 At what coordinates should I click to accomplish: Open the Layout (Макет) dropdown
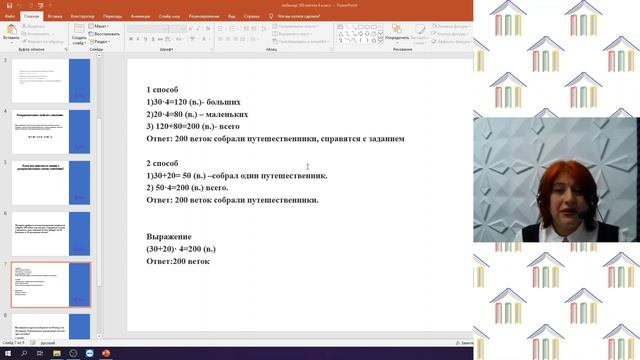(x=99, y=26)
